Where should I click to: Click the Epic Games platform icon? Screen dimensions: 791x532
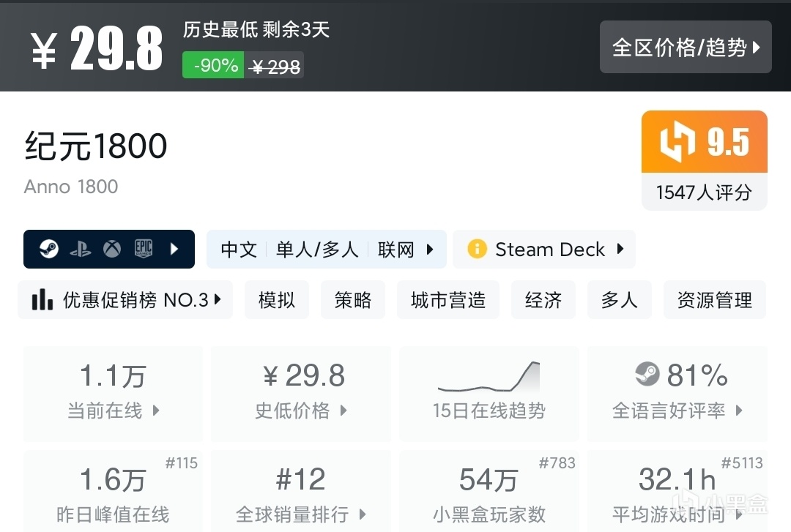[143, 250]
